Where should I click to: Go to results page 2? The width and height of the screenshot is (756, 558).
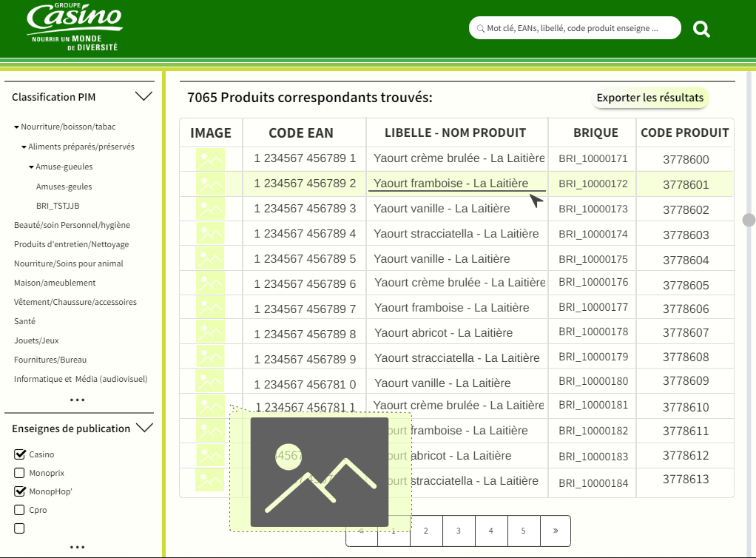[426, 531]
